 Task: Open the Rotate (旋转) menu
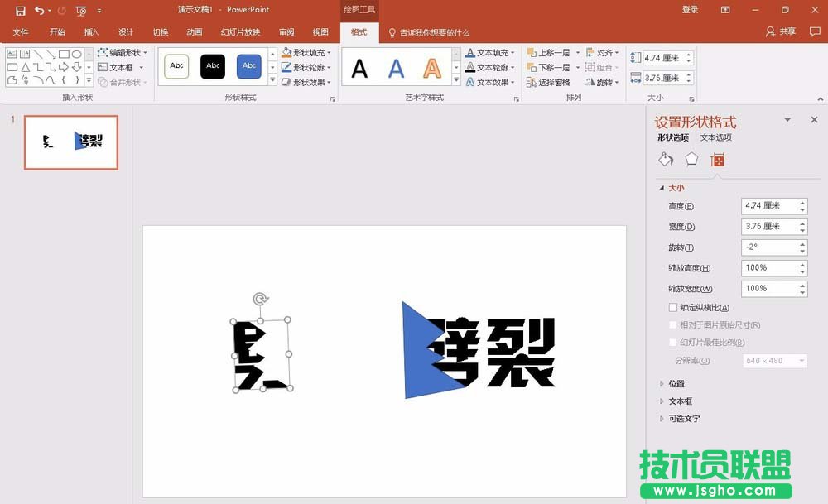point(604,81)
